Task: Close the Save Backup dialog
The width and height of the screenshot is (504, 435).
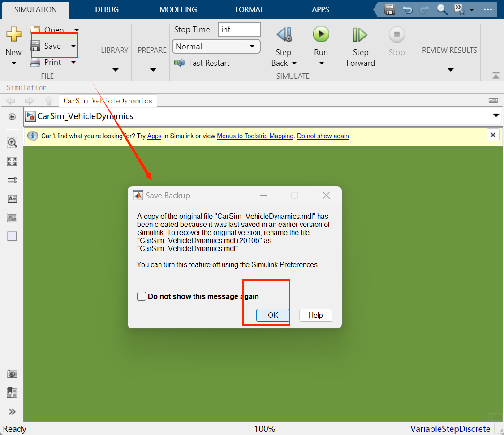Action: (x=326, y=195)
